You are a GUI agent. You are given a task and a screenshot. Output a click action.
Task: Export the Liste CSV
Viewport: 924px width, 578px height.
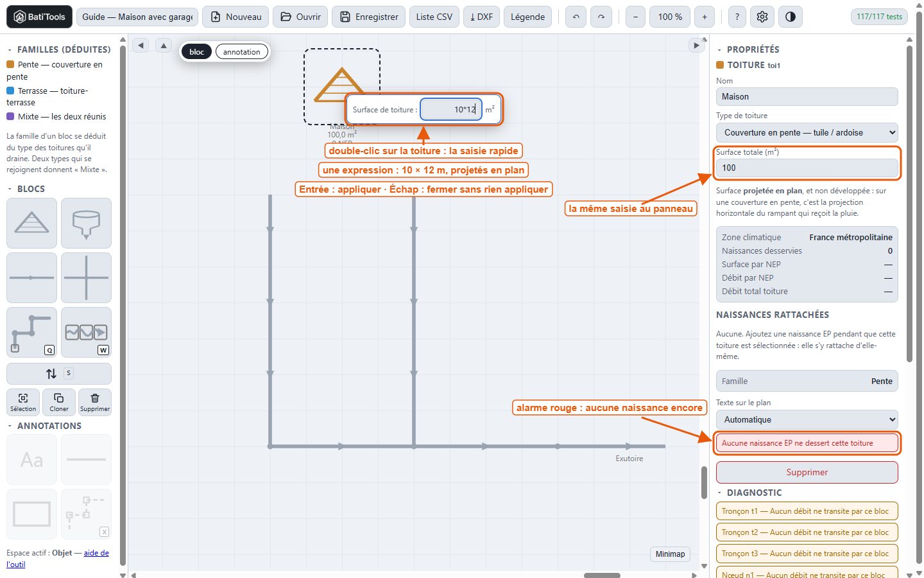tap(434, 17)
